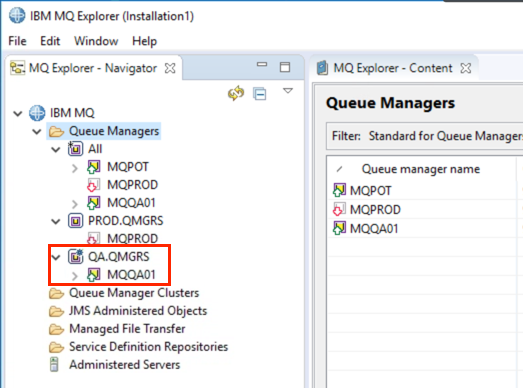Select the MQPROD row in content table

pos(422,210)
